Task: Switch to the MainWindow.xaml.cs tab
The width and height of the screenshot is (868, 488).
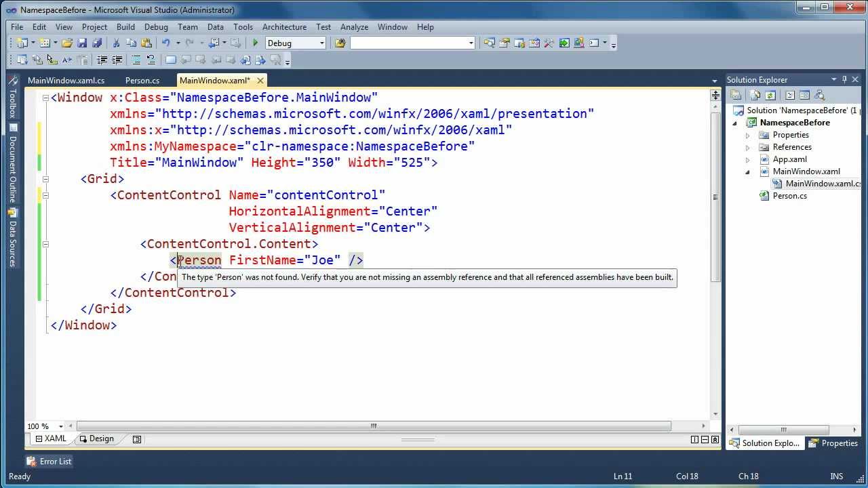Action: point(66,80)
